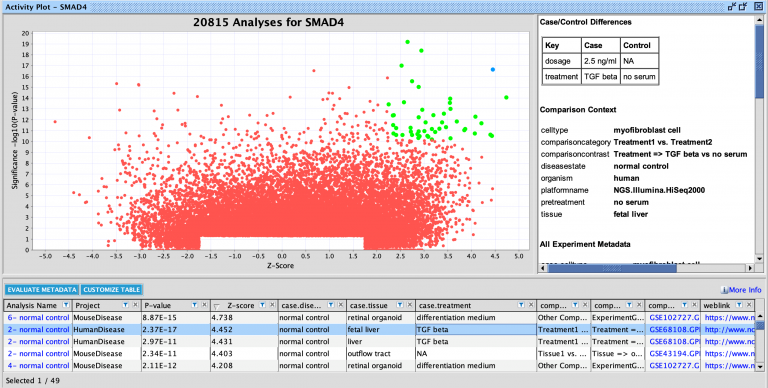768x388 pixels.
Task: Remove the Z-score column
Action: pyautogui.click(x=272, y=305)
